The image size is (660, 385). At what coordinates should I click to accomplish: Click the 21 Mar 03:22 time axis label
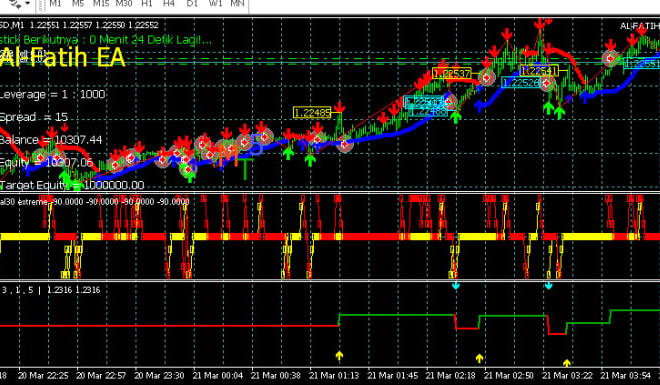point(567,375)
